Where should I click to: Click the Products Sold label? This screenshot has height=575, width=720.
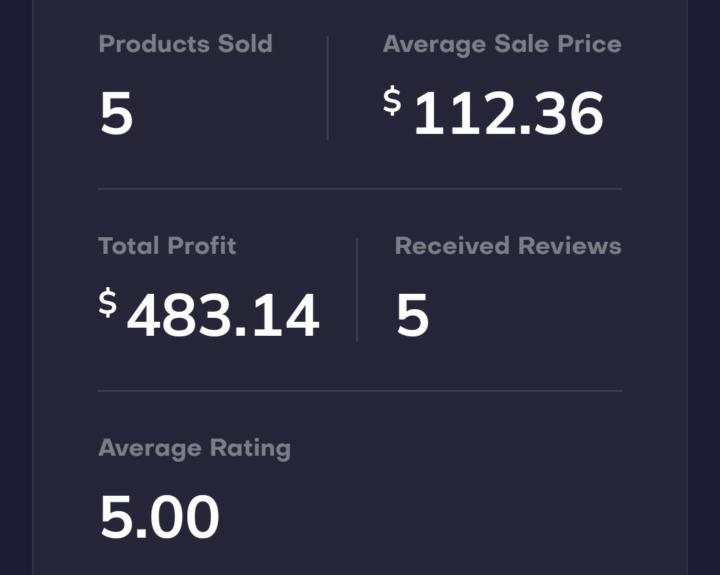pos(185,44)
